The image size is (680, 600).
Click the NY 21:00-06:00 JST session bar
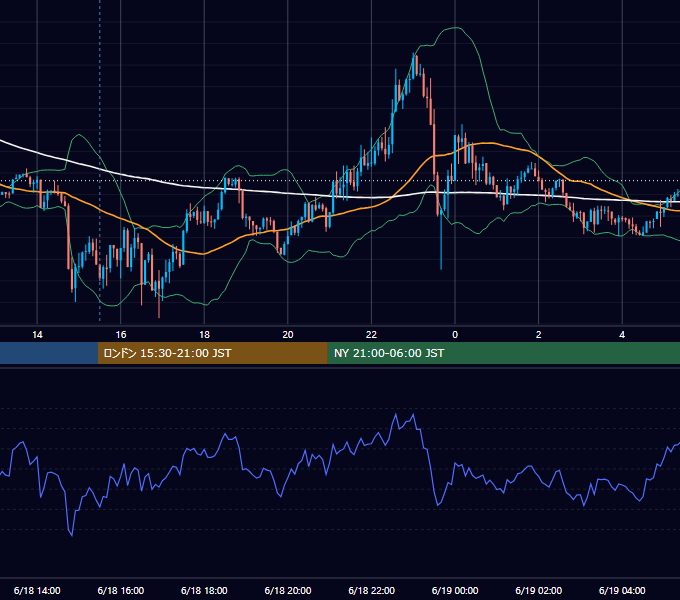(x=503, y=353)
